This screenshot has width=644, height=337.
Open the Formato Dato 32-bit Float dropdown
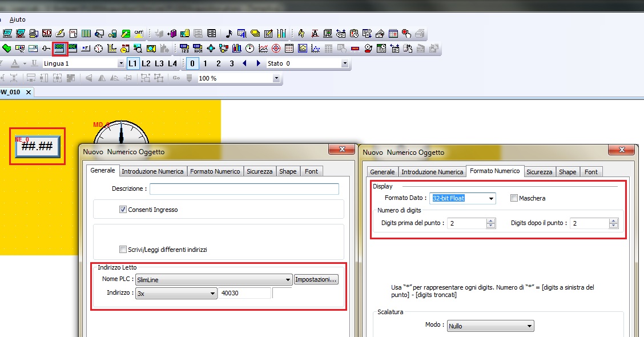coord(491,199)
